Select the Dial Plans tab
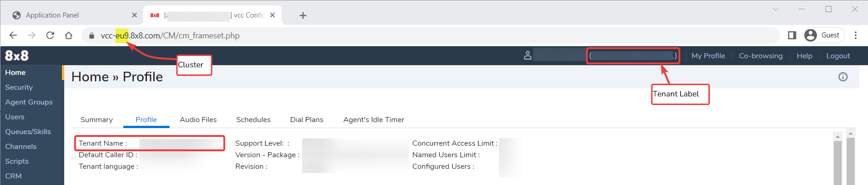This screenshot has width=868, height=185. [x=307, y=120]
